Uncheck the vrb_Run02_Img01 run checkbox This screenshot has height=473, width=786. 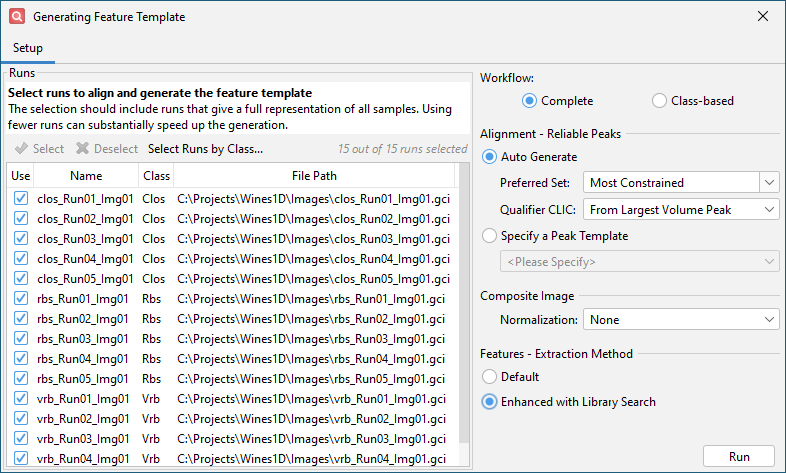tap(21, 419)
